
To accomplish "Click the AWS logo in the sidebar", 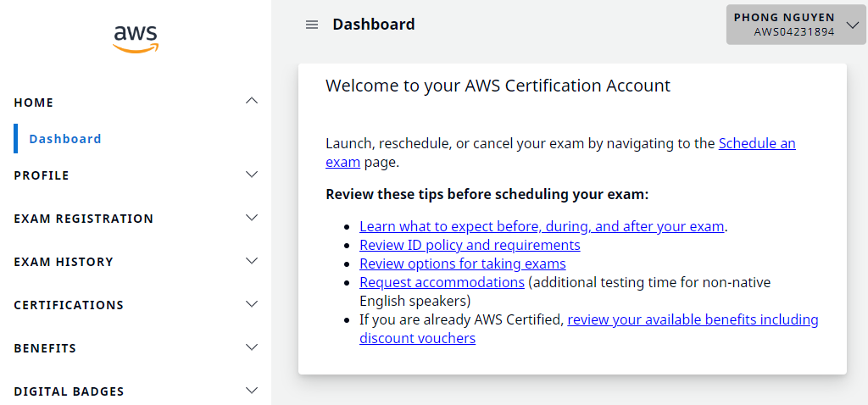I will (x=136, y=37).
